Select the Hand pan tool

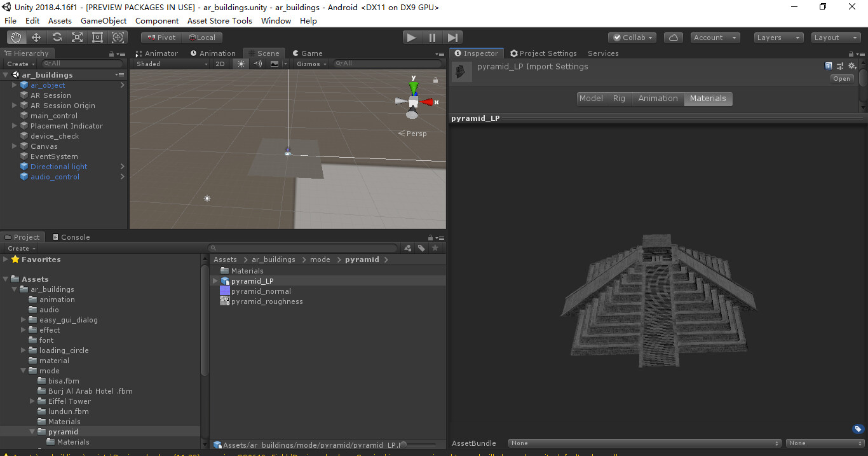16,38
